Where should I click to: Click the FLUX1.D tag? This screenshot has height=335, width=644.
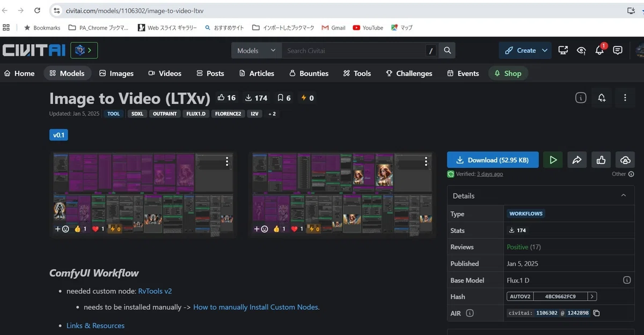click(x=196, y=114)
